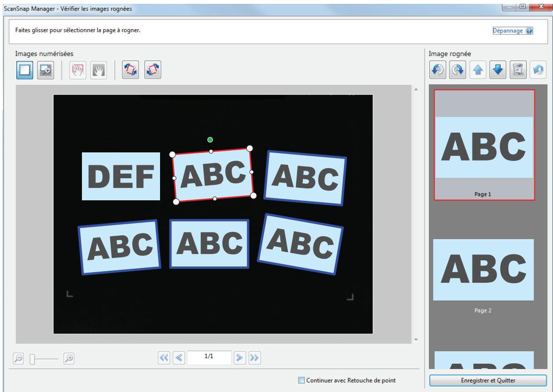Click the page number field 1/1

coord(209,357)
